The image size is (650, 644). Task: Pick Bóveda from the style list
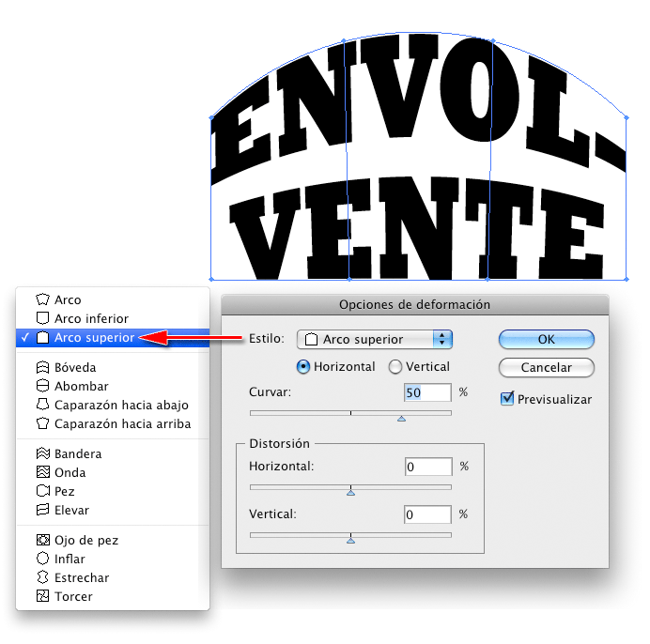coord(113,367)
